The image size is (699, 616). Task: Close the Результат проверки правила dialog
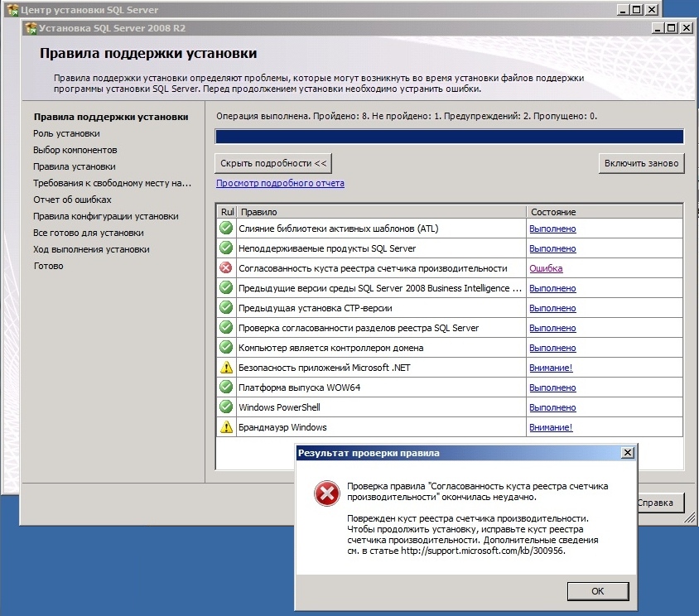coord(627,453)
